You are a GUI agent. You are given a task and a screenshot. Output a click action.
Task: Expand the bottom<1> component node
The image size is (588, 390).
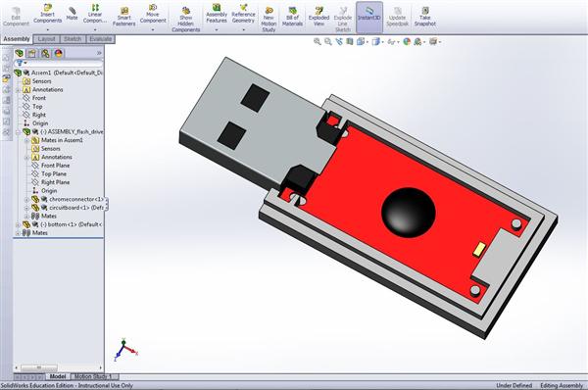(x=18, y=224)
